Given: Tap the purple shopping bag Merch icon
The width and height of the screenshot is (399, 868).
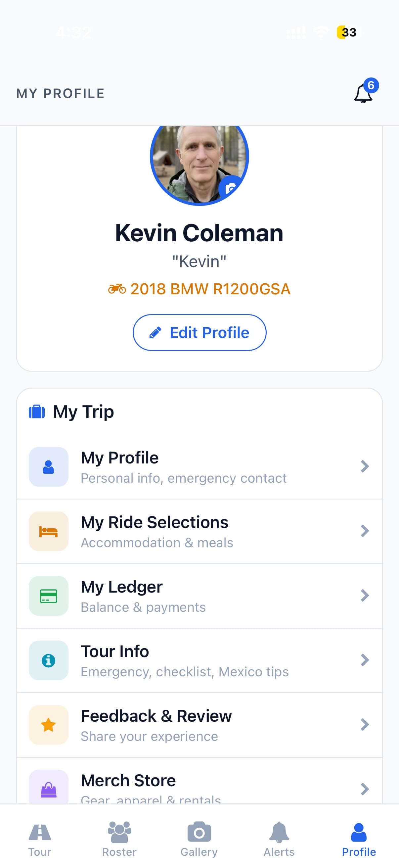Looking at the screenshot, I should click(49, 789).
